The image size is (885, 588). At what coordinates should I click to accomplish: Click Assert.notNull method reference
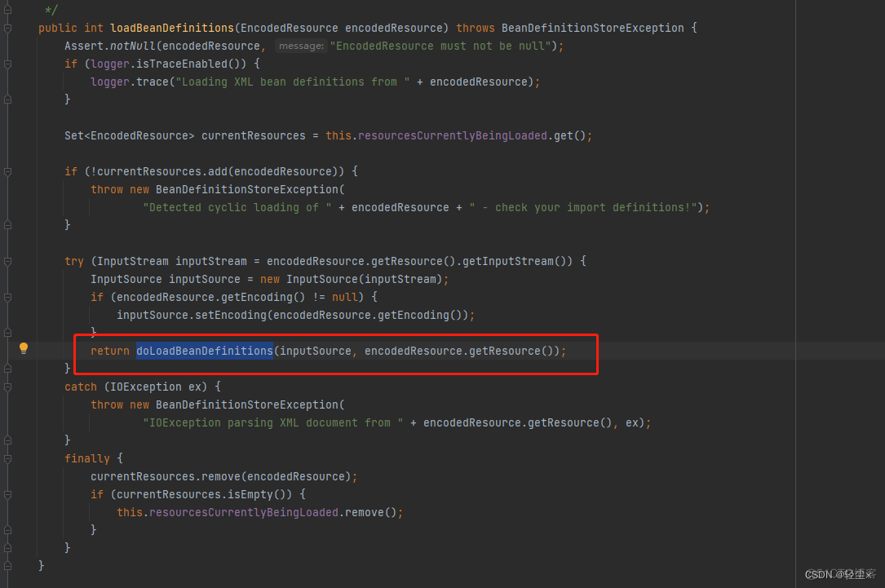click(x=110, y=46)
